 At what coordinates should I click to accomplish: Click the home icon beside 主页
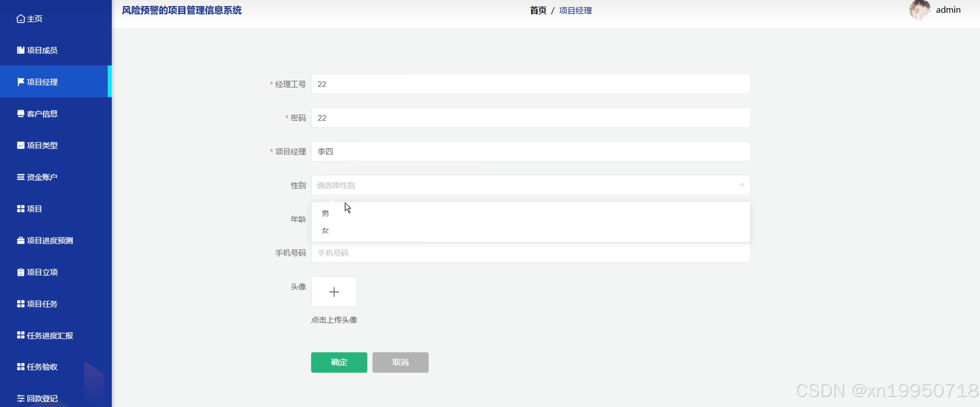[20, 19]
